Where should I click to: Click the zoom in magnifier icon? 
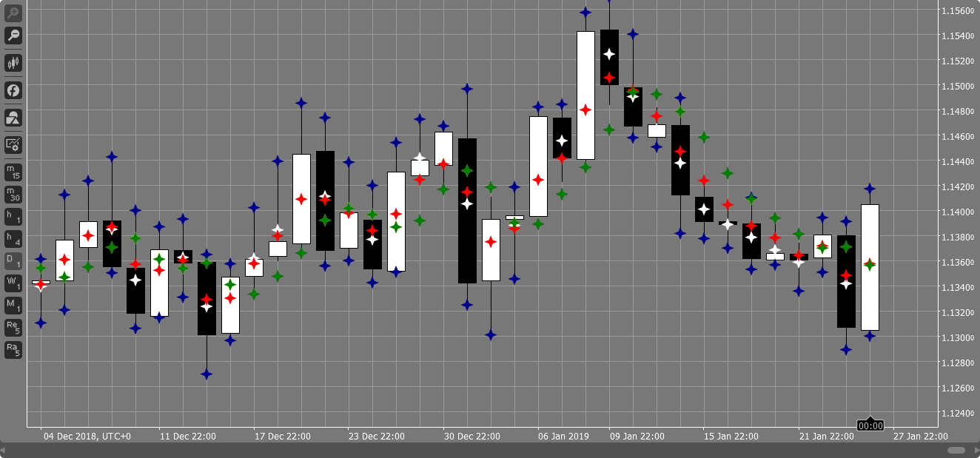[13, 13]
